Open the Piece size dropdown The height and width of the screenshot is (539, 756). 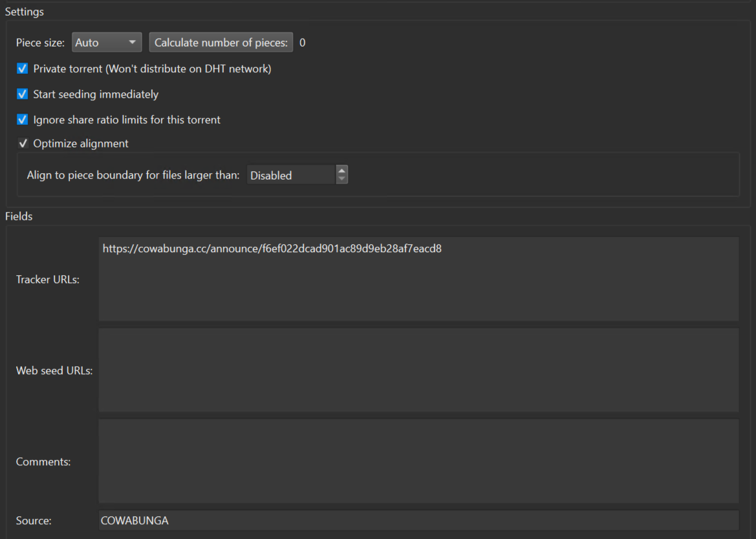coord(107,43)
